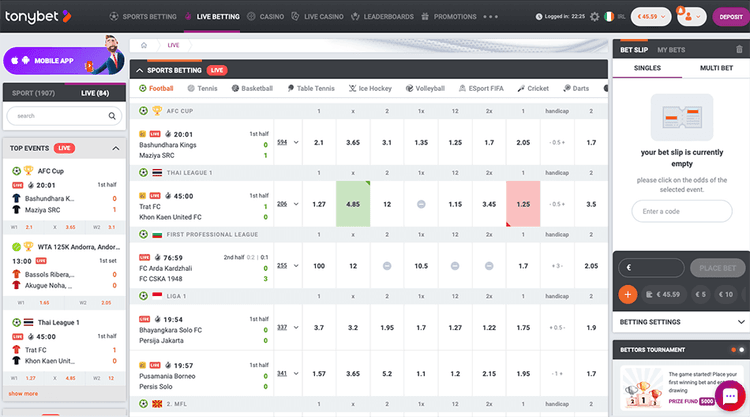Switch to second Bettors Tournament slide dot
Viewport: 750px width, 417px height.
pos(741,350)
